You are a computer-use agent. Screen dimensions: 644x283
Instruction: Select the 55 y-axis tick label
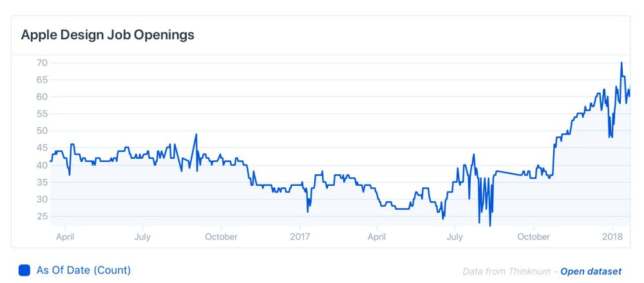pos(43,114)
